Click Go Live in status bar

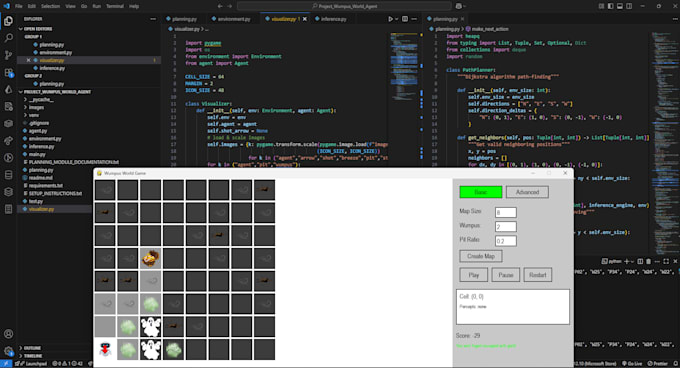click(632, 364)
